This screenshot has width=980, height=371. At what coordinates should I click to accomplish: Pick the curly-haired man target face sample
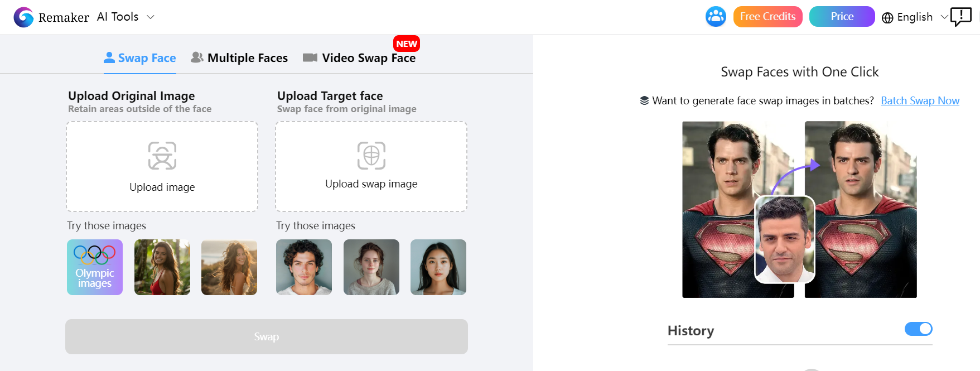[x=304, y=267]
